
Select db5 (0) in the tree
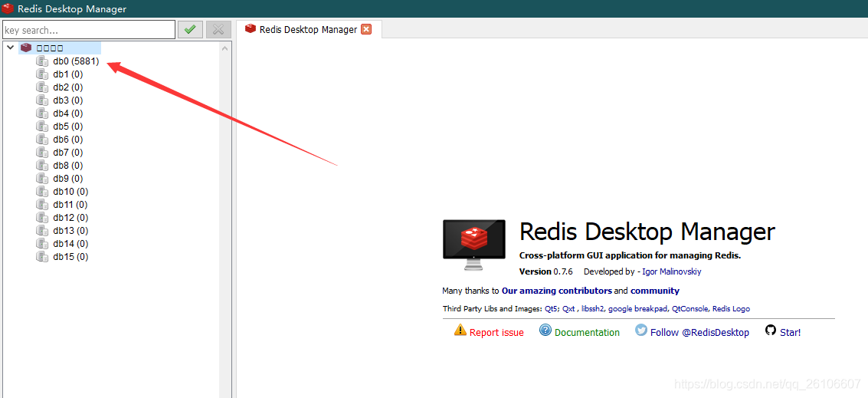[68, 126]
